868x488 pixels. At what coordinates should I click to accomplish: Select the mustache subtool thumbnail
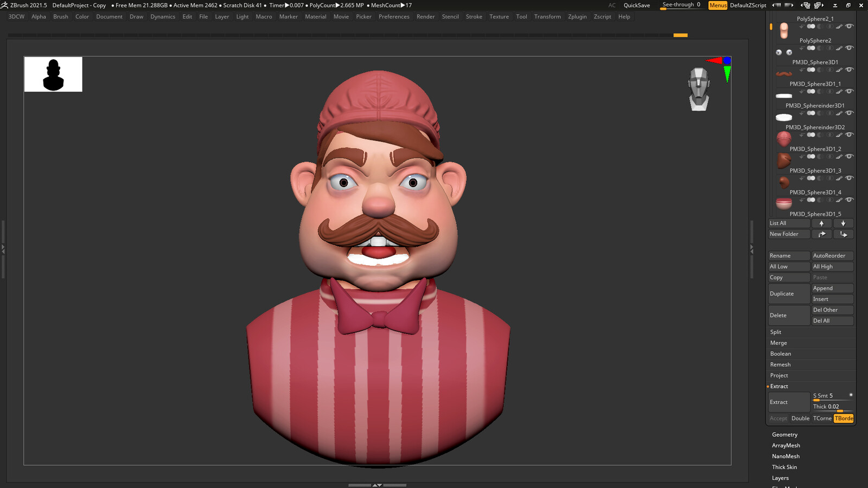coord(784,73)
